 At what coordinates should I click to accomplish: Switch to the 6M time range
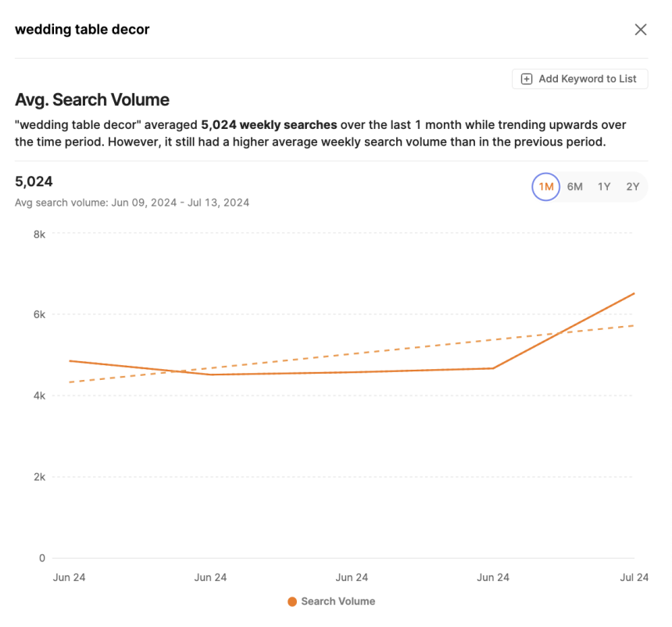(x=574, y=187)
